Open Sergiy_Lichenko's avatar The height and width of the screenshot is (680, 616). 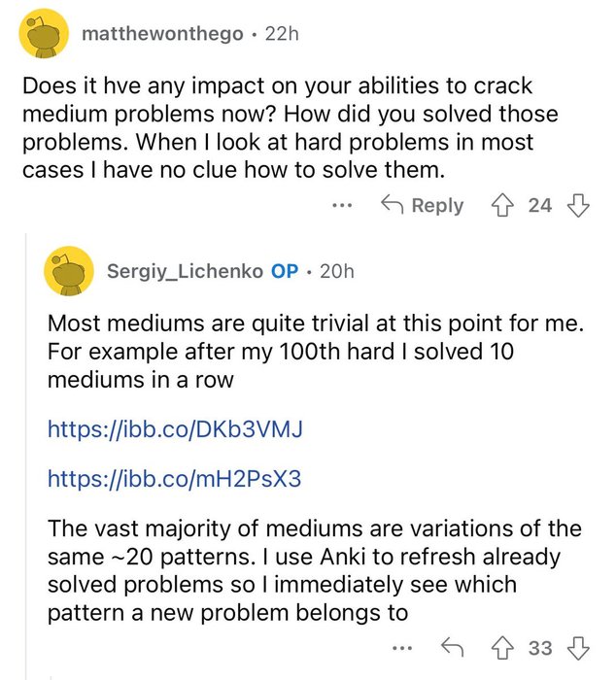tap(69, 271)
